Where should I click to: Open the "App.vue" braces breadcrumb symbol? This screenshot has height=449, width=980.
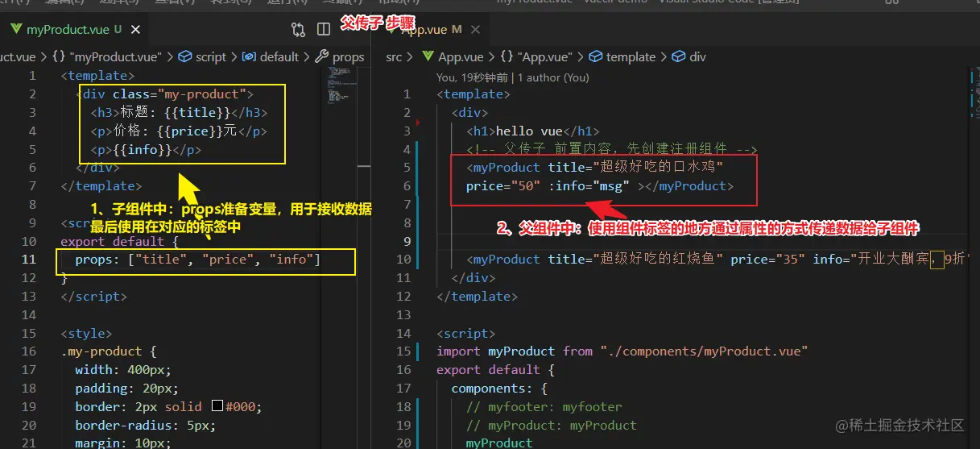(536, 57)
